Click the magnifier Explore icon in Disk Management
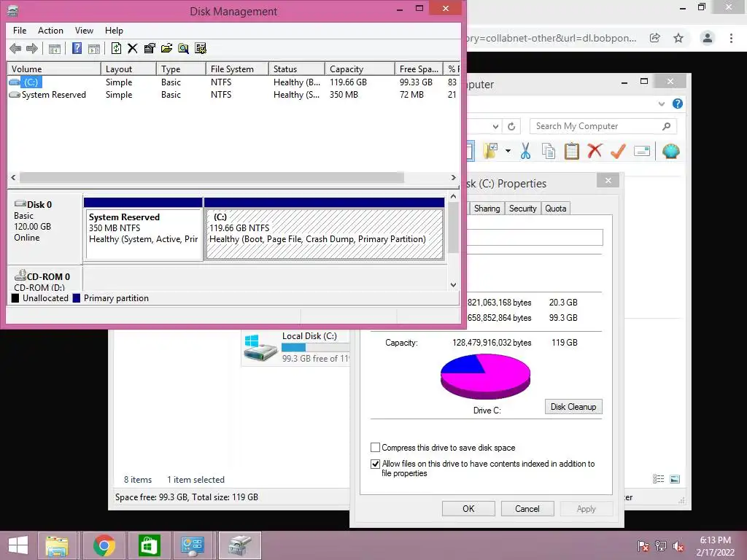Image resolution: width=747 pixels, height=560 pixels. click(183, 48)
